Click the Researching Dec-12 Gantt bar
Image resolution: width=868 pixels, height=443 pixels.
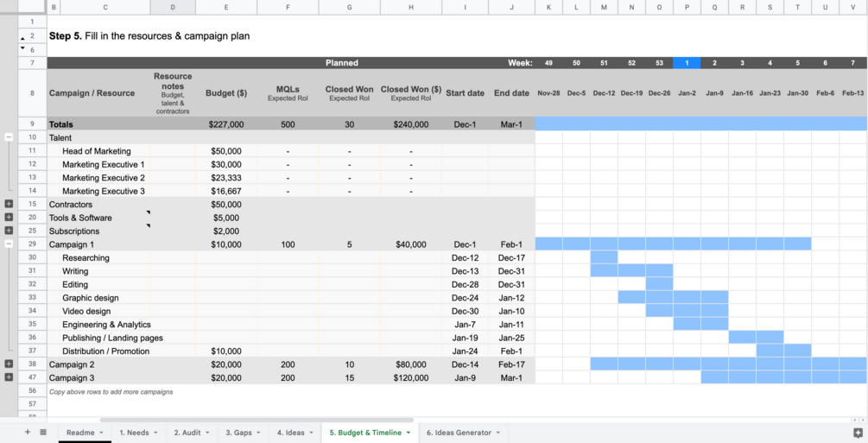604,257
